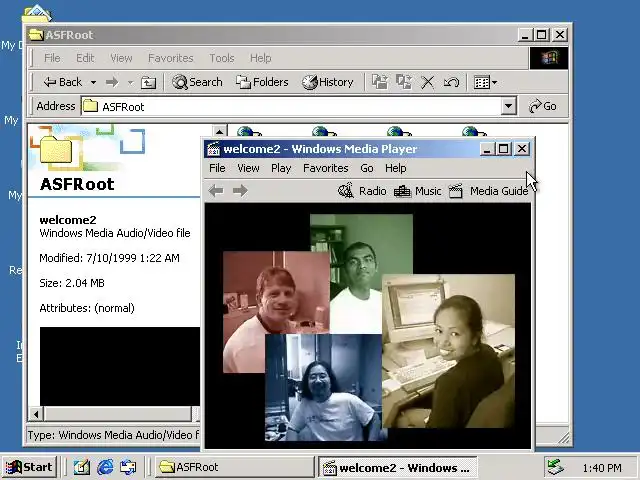Click the ASFRoot address field
The width and height of the screenshot is (640, 480).
tap(291, 107)
